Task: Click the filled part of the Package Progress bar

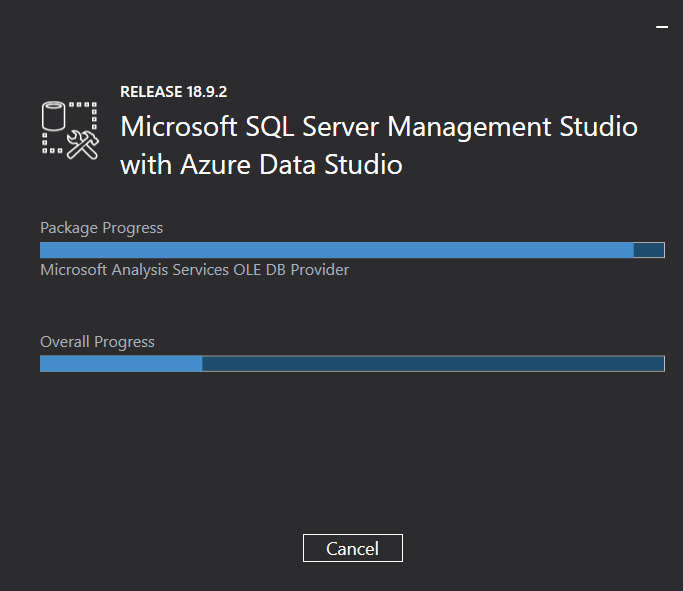Action: tap(337, 250)
